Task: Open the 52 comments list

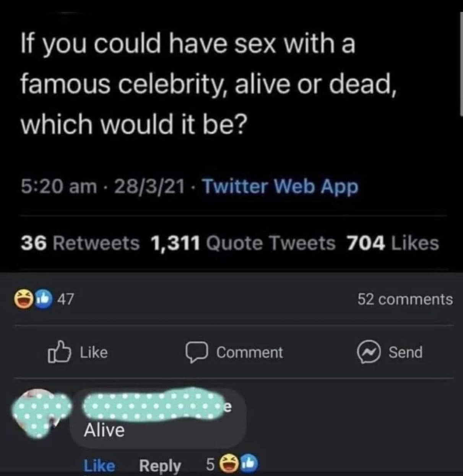Action: click(405, 299)
